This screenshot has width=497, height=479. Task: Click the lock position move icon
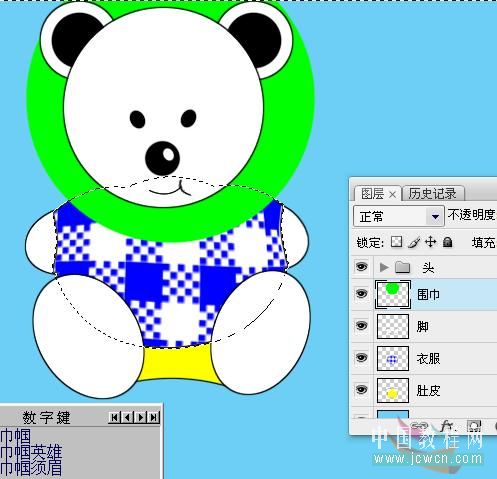[x=431, y=242]
